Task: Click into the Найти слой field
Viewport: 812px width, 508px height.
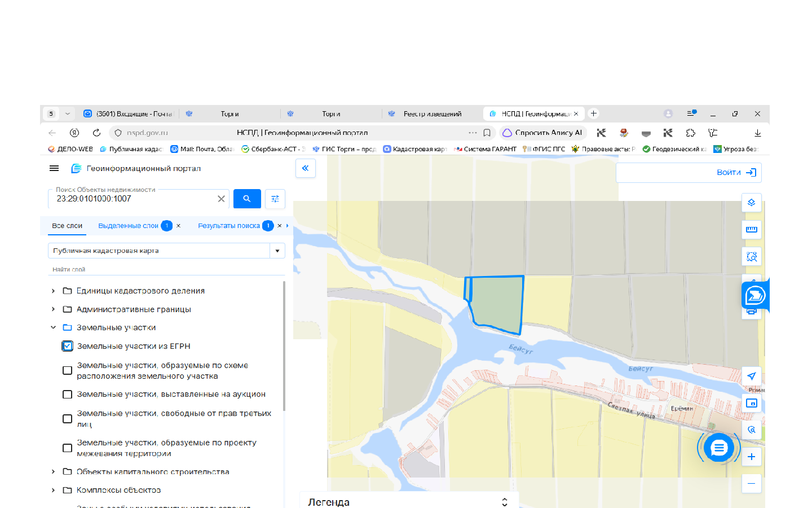Action: pos(166,269)
